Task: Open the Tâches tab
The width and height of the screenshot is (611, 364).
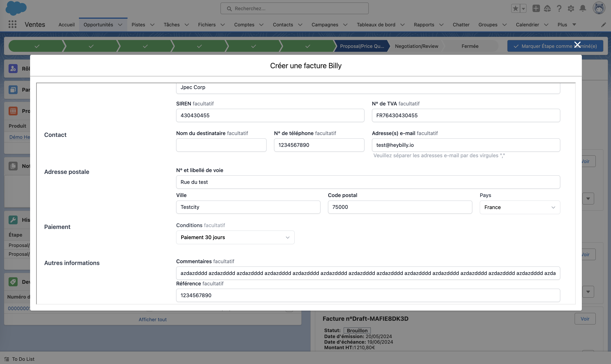Action: click(x=171, y=25)
